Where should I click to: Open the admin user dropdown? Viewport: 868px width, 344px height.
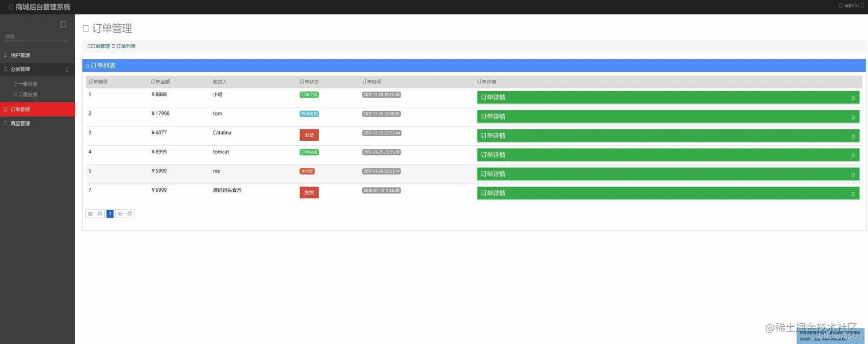point(851,6)
